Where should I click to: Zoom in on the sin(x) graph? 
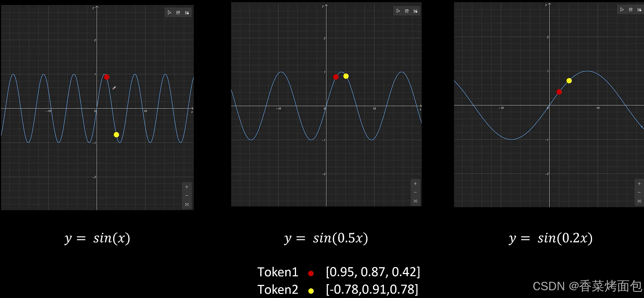point(187,187)
